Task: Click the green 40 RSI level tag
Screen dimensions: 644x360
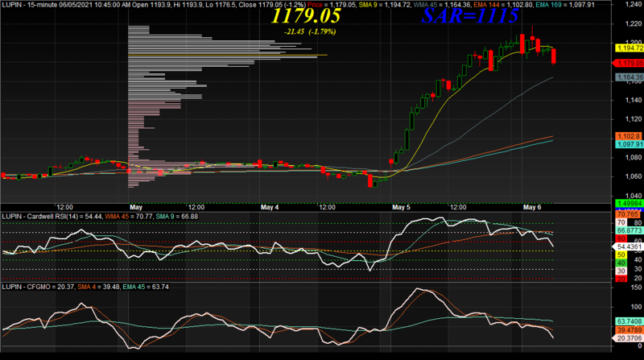Action: (621, 263)
